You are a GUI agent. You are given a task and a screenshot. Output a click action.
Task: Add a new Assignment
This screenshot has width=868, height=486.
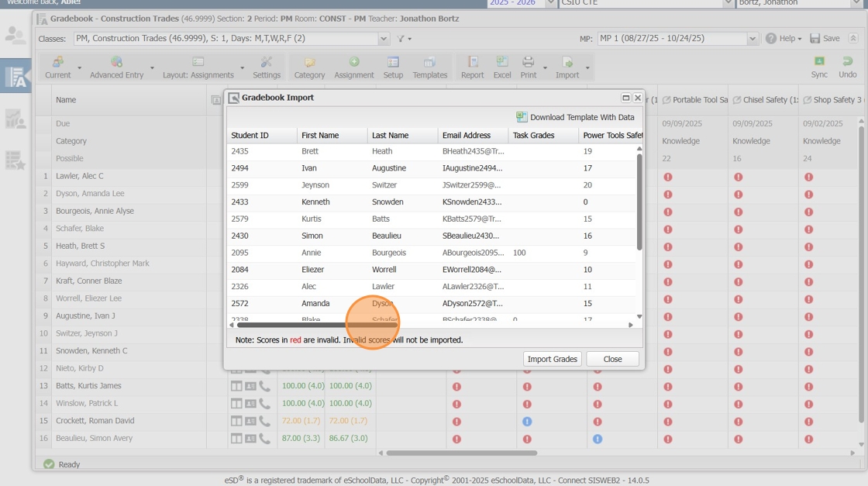coord(353,67)
